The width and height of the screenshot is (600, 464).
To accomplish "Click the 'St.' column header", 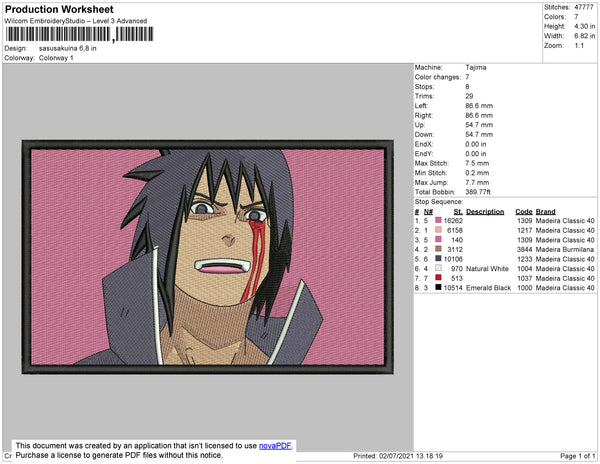I will click(458, 212).
